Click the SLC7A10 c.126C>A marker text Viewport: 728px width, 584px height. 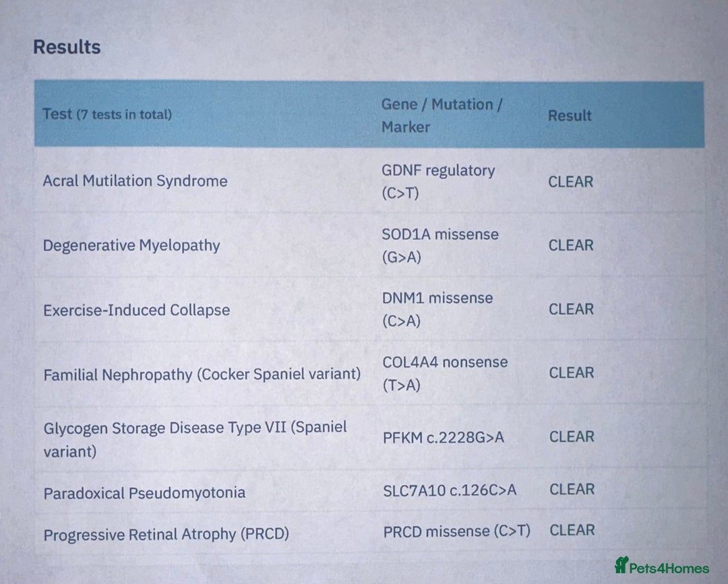point(450,490)
